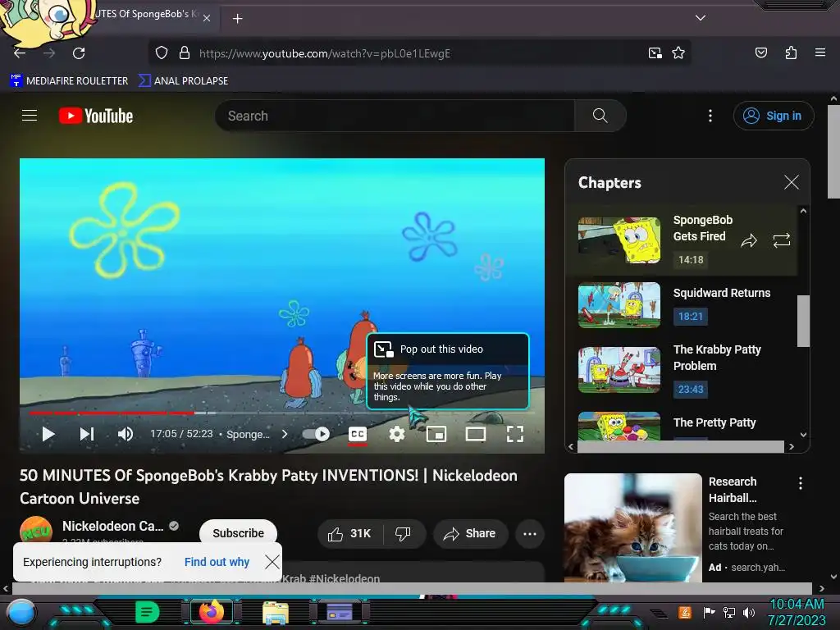Switch to theater mode
The width and height of the screenshot is (840, 630).
tap(475, 434)
